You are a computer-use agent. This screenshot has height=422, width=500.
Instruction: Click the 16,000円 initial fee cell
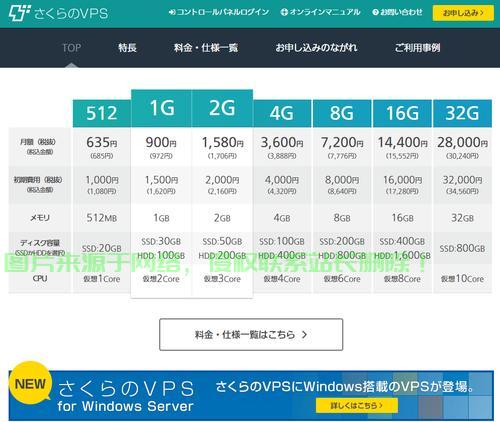pyautogui.click(x=402, y=185)
